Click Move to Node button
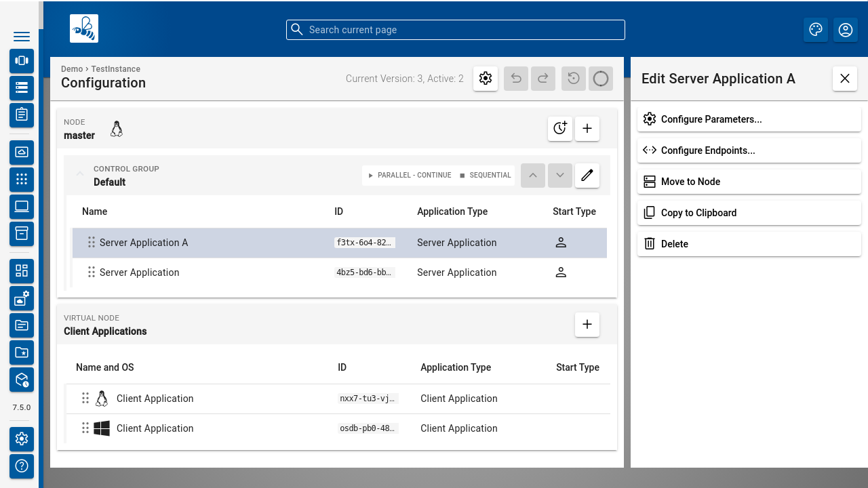 749,182
